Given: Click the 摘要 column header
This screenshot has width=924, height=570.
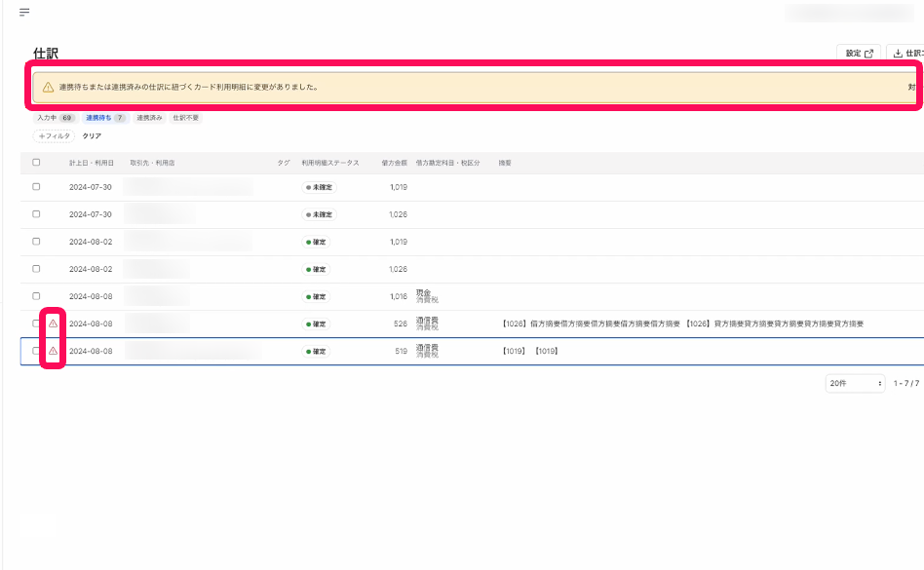Looking at the screenshot, I should [x=505, y=163].
